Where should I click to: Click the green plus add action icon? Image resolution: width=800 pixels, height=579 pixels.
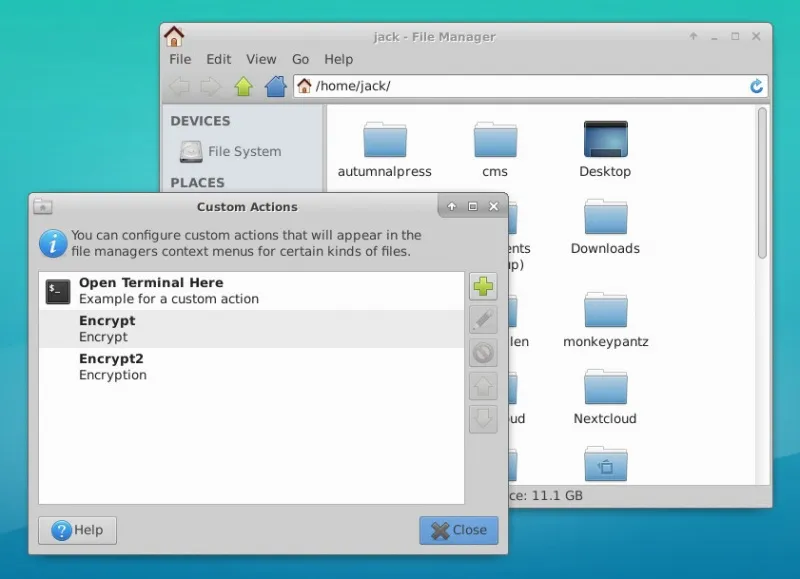point(483,287)
